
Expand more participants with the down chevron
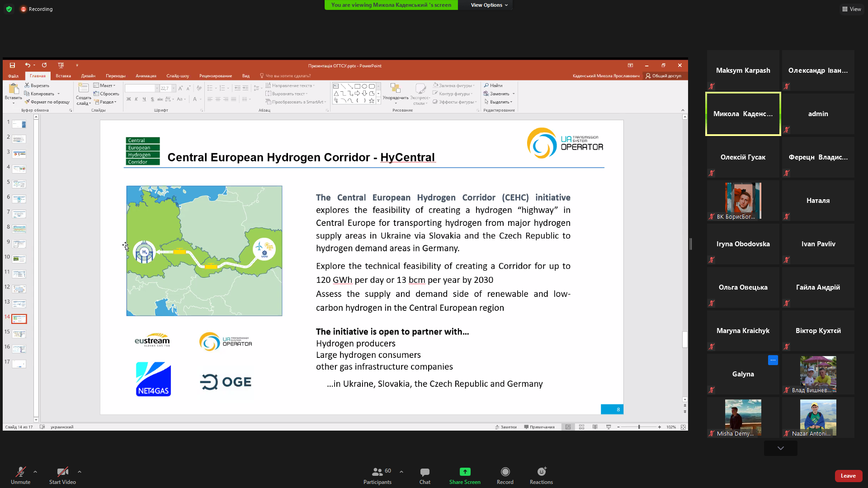(x=780, y=448)
